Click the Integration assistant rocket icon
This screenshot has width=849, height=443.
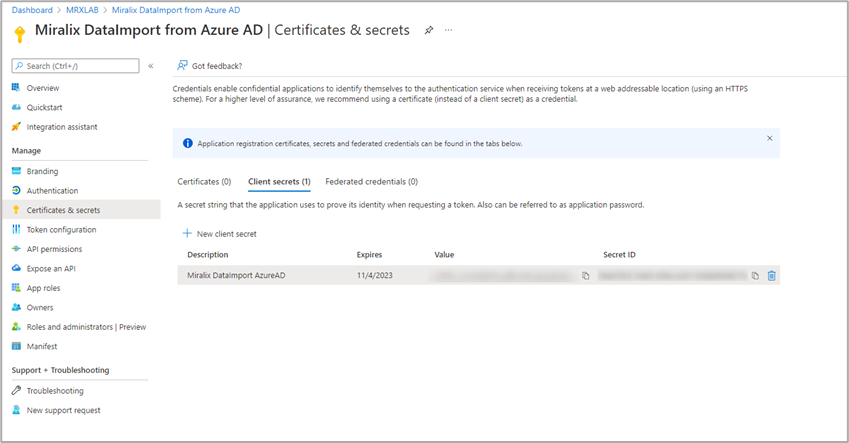click(16, 127)
